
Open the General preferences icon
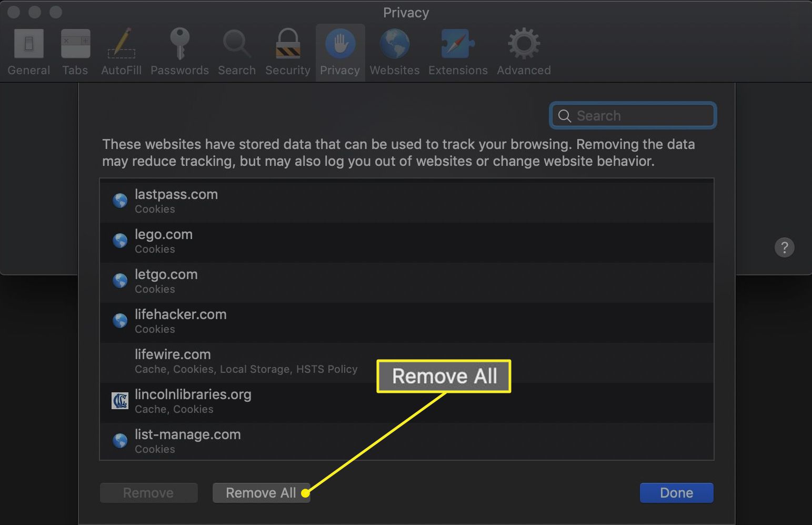coord(29,43)
